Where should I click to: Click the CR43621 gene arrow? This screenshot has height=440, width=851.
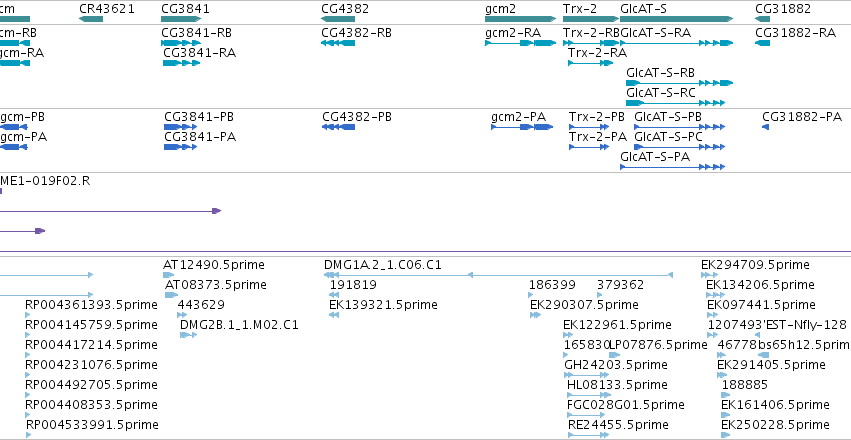tap(91, 19)
